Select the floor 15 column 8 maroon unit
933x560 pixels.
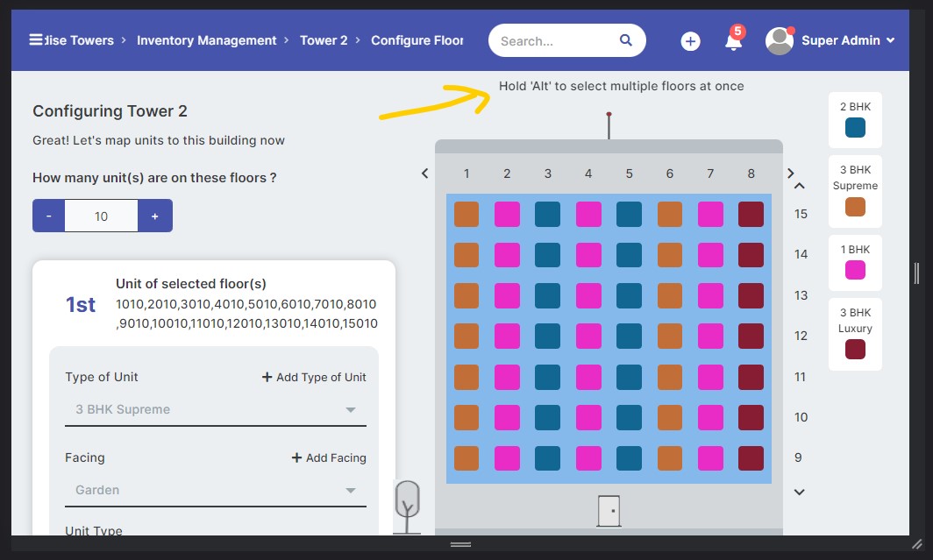click(x=751, y=214)
